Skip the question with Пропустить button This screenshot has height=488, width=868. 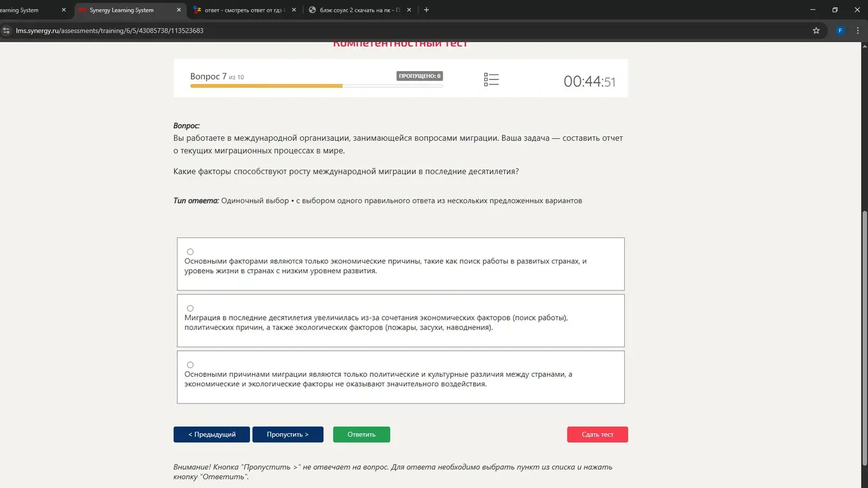coord(288,434)
